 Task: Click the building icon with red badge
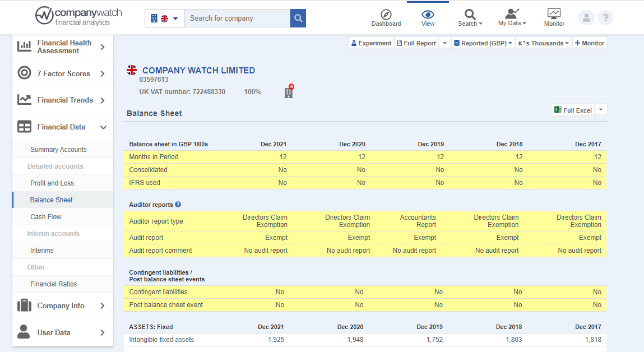(289, 92)
